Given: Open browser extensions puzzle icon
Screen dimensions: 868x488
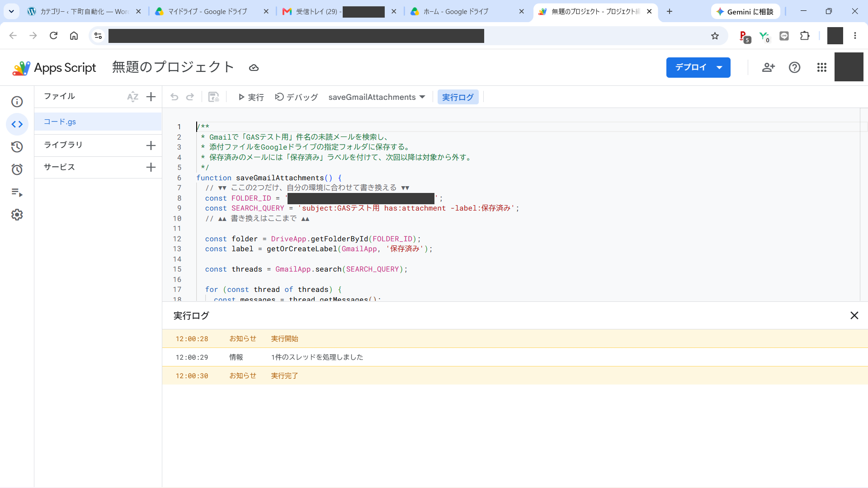Looking at the screenshot, I should point(805,36).
